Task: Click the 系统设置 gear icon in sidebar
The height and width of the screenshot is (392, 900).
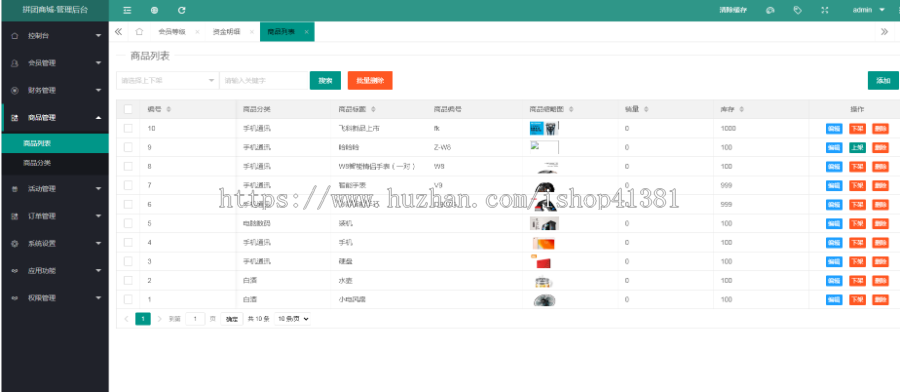Action: [x=15, y=243]
